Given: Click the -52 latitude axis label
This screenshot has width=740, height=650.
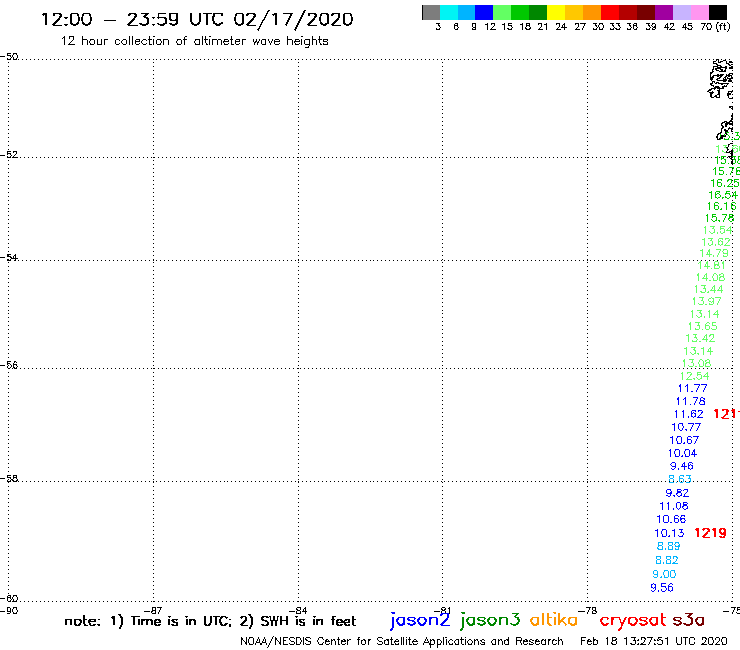Looking at the screenshot, I should pyautogui.click(x=9, y=155).
